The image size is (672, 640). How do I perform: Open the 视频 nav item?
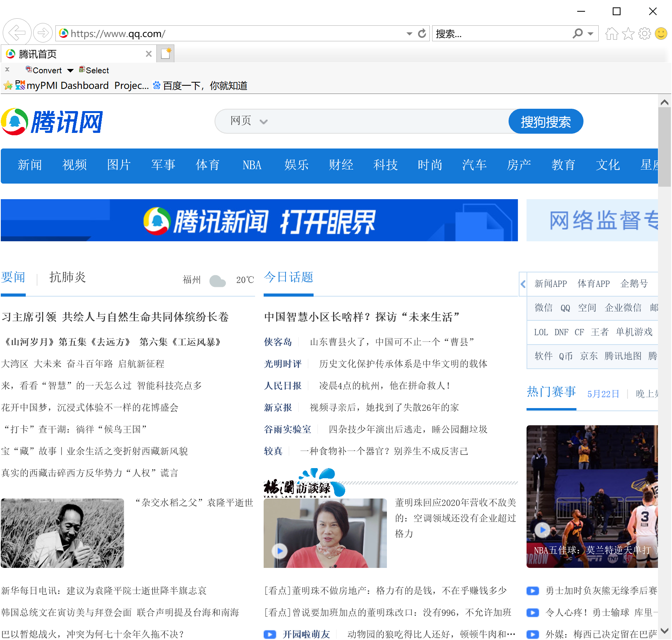pos(74,165)
